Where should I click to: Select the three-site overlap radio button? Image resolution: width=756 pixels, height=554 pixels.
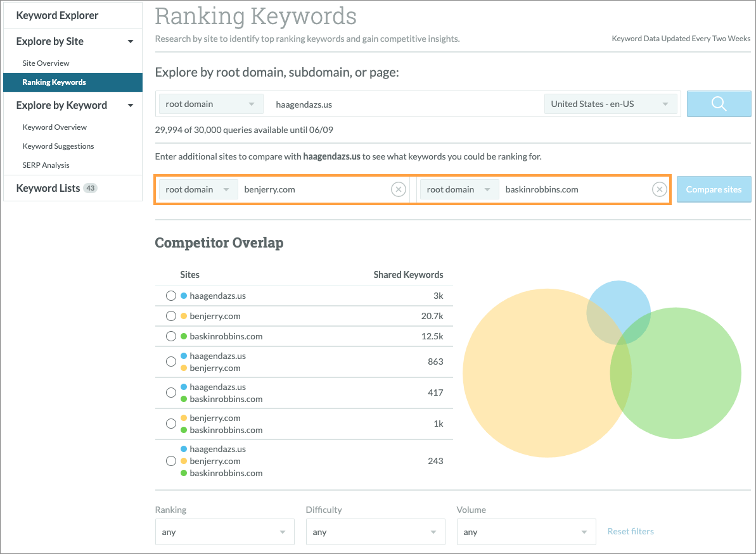170,461
